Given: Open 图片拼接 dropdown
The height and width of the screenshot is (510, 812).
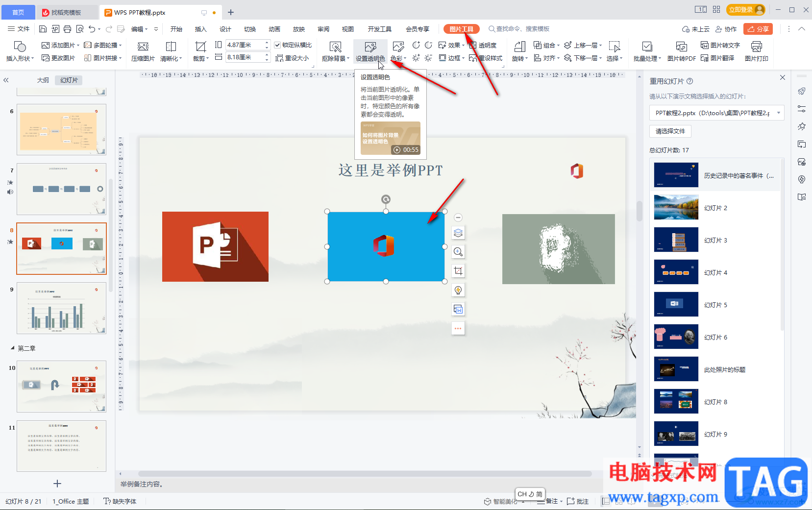Looking at the screenshot, I should pyautogui.click(x=102, y=58).
